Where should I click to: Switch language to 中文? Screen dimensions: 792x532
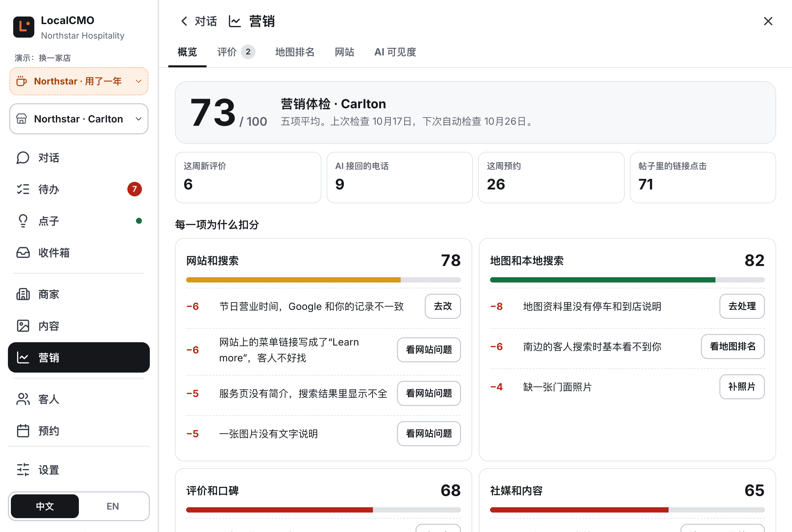[45, 506]
